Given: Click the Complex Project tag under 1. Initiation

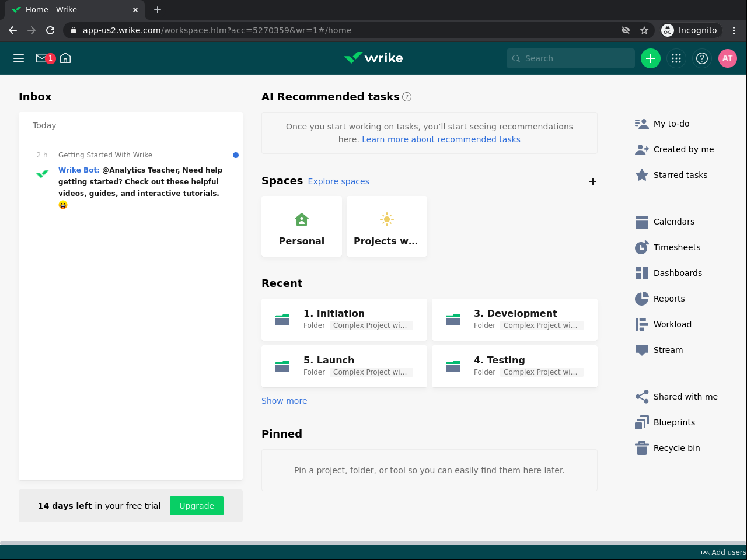Looking at the screenshot, I should coord(371,325).
